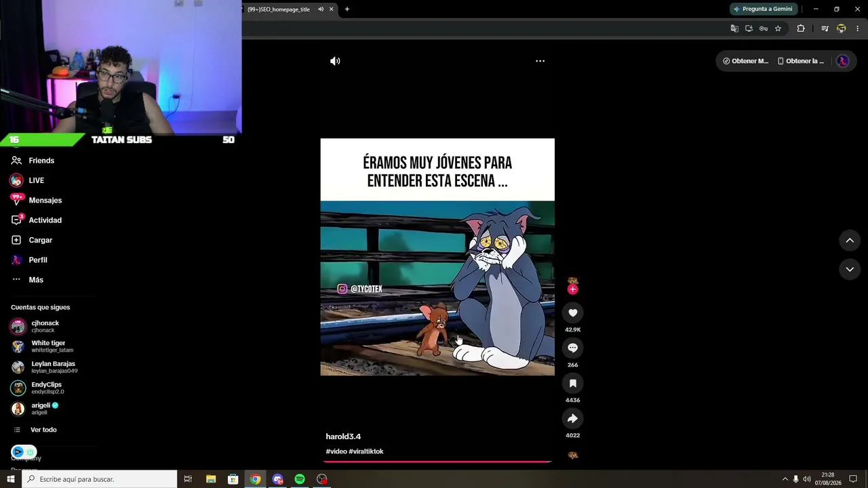The height and width of the screenshot is (488, 868).
Task: Click the Obtener Monedas button
Action: point(745,61)
